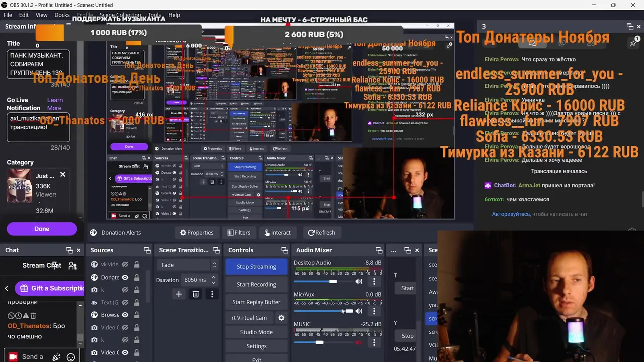This screenshot has width=644, height=362.
Task: Click the warn triangle icon in chat
Action: click(26, 316)
